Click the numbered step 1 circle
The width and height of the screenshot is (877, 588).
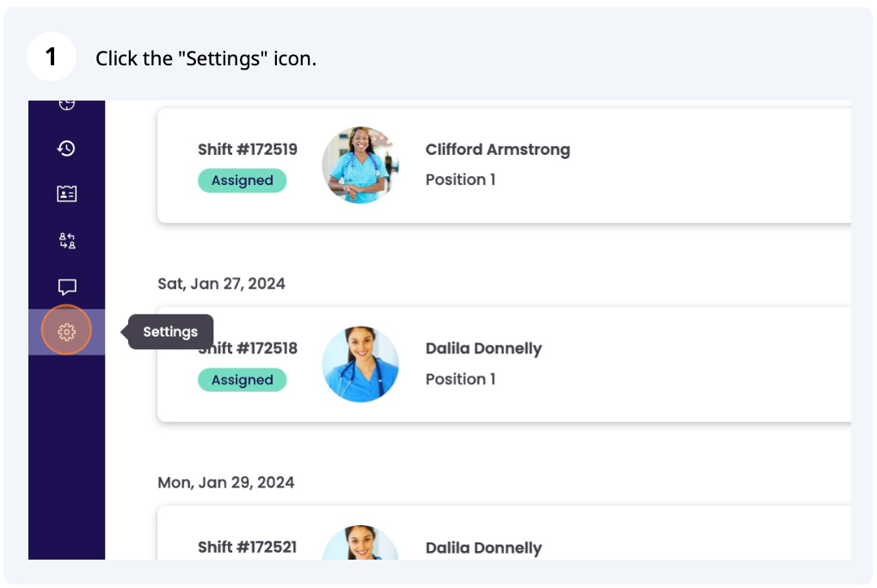52,56
